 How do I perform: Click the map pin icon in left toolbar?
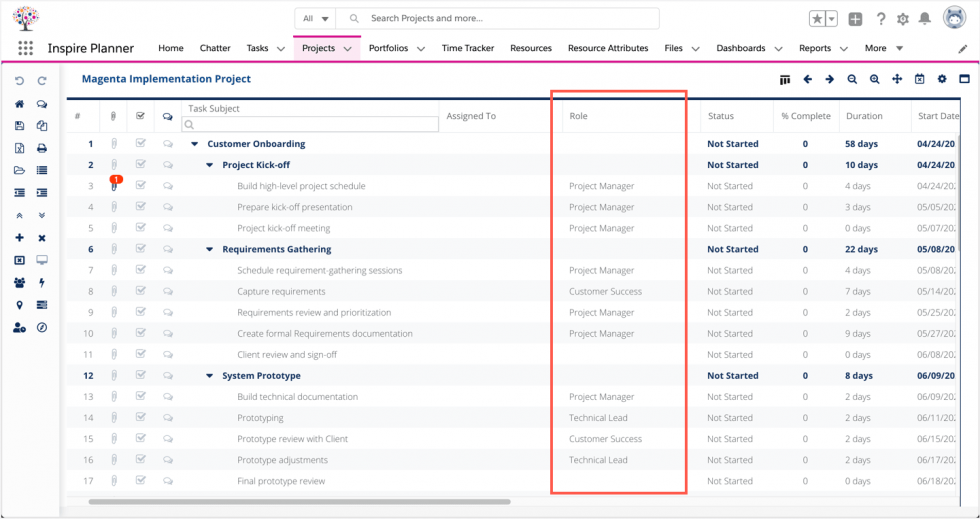[x=19, y=305]
